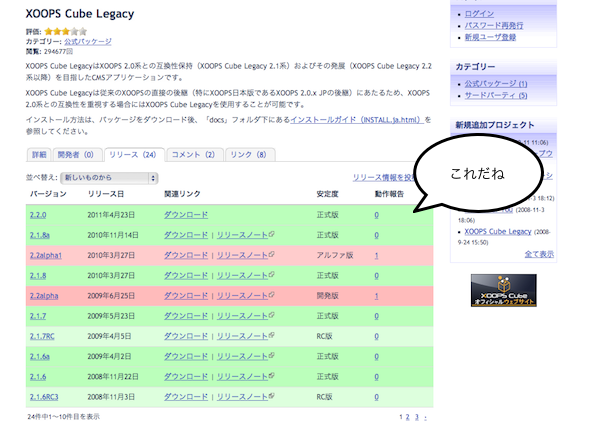
Task: Click ダウンロード in the 2009年5月23日 row
Action: 186,317
